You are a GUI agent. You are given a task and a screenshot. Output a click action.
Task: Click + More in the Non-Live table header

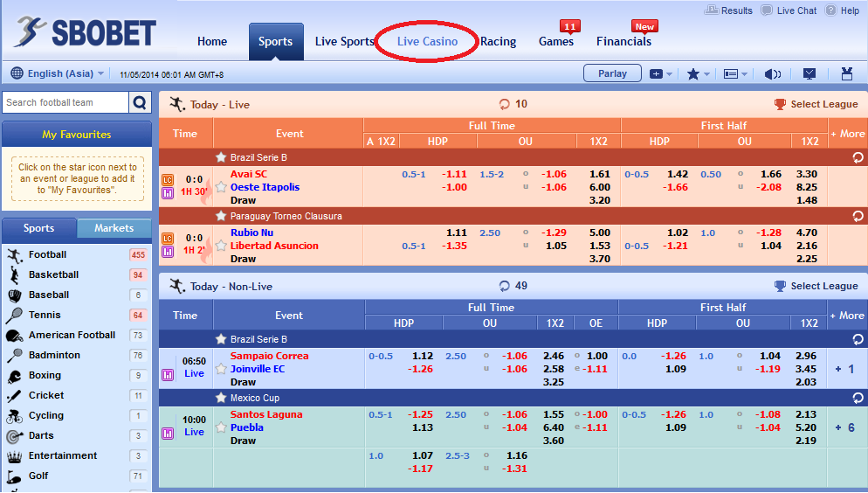[x=847, y=316]
